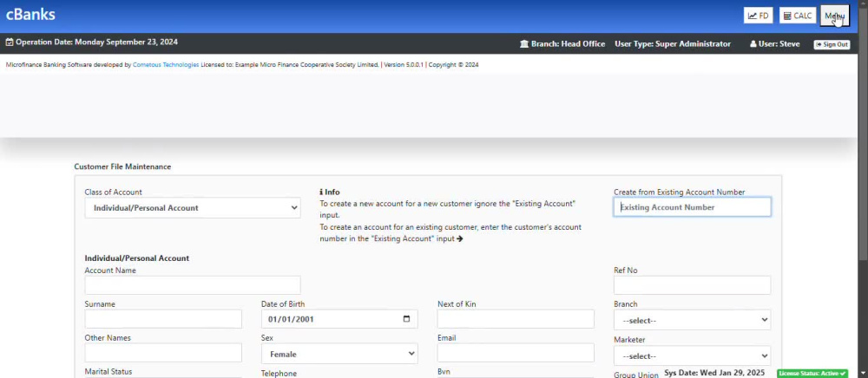Viewport: 868px width, 378px height.
Task: Open the Cometous Technologies link
Action: pyautogui.click(x=166, y=65)
